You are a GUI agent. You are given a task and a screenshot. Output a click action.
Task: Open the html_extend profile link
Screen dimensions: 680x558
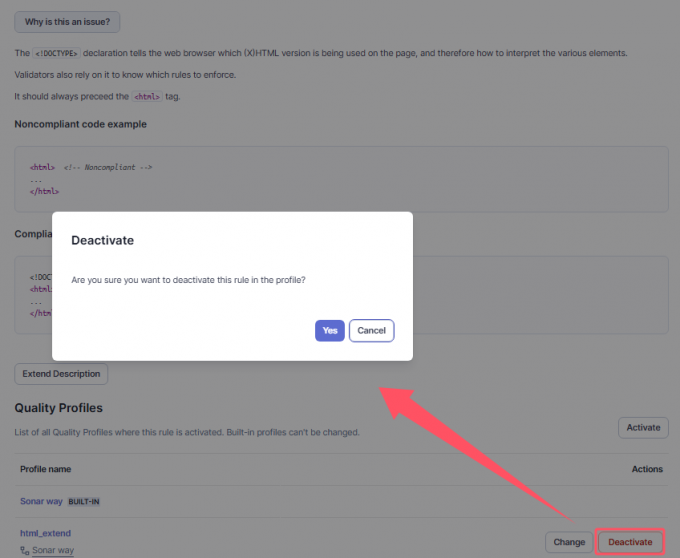pos(45,534)
